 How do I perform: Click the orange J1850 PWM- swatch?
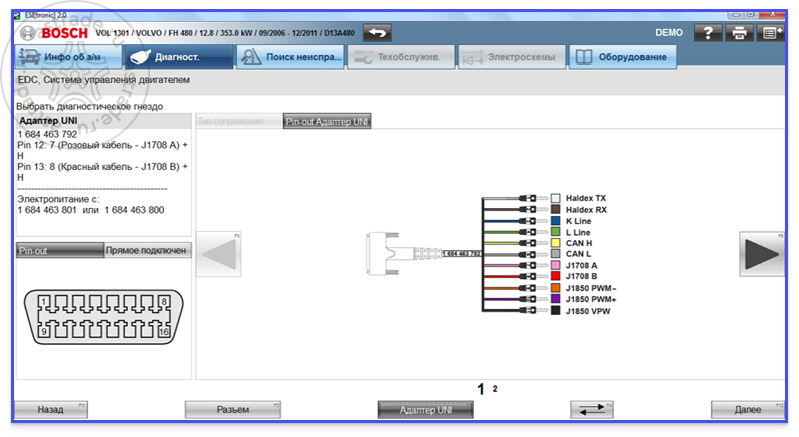point(555,288)
